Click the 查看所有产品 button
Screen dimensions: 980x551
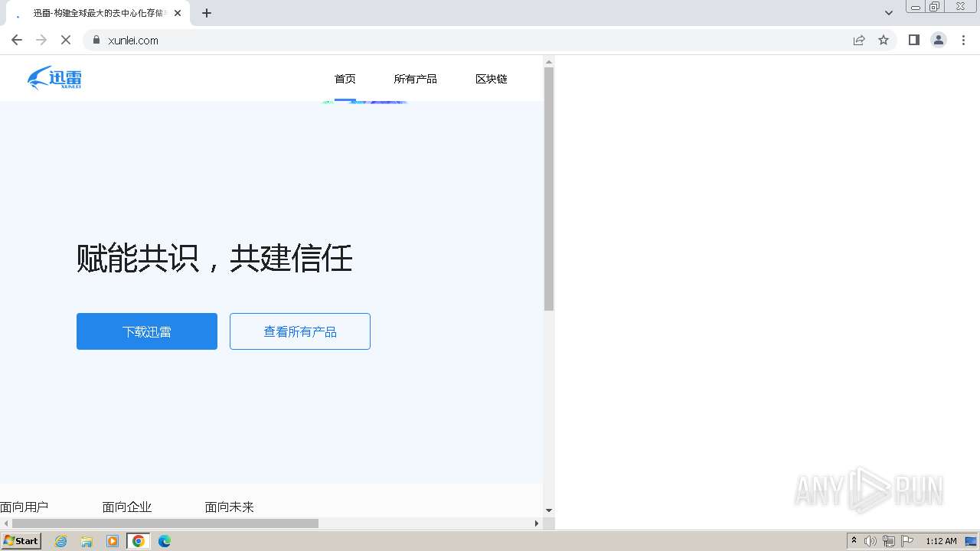(x=300, y=331)
